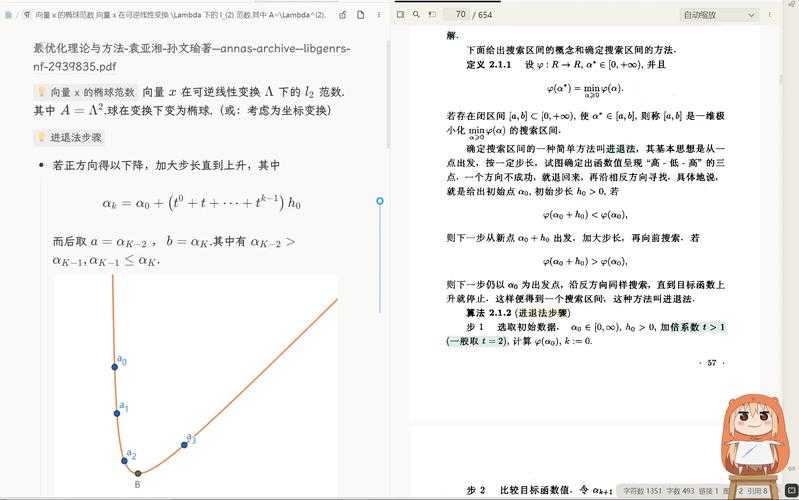Viewport: 799px width, 500px height.
Task: Click the page-number input showing 70
Action: 457,15
